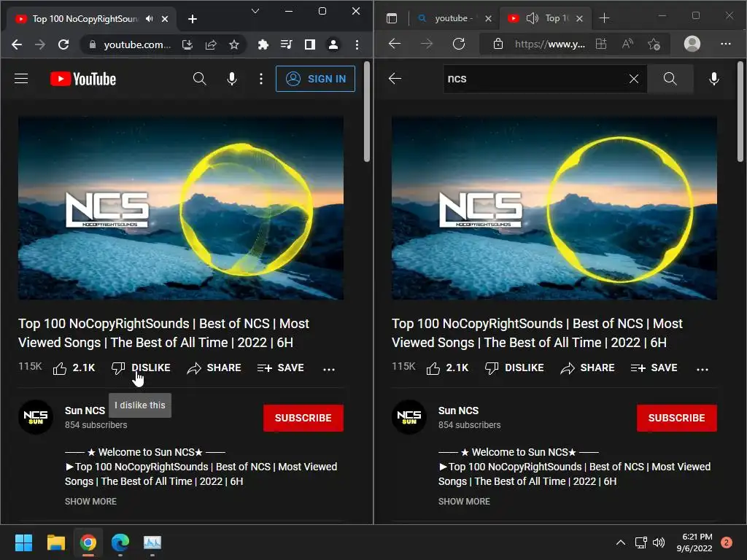Open Sun NCS channel avatar in Chrome window
This screenshot has height=560, width=747.
36,417
